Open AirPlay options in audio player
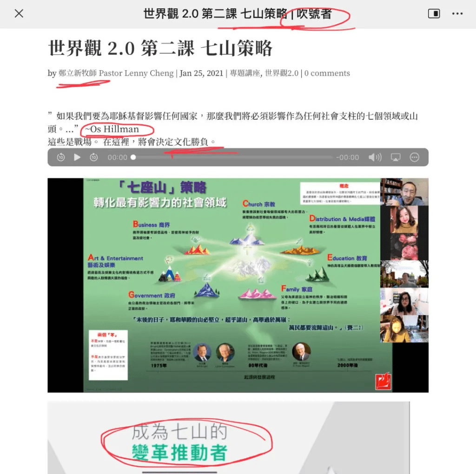The height and width of the screenshot is (474, 476). (x=395, y=158)
